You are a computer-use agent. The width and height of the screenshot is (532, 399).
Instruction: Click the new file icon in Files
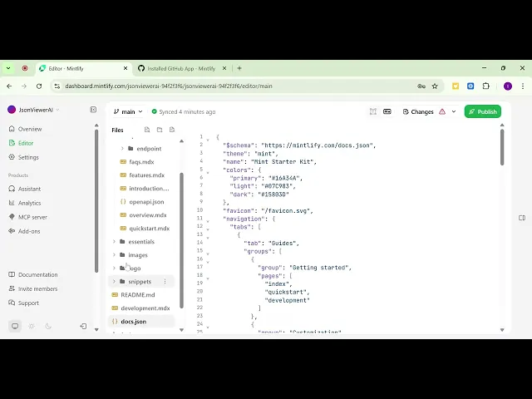point(147,130)
